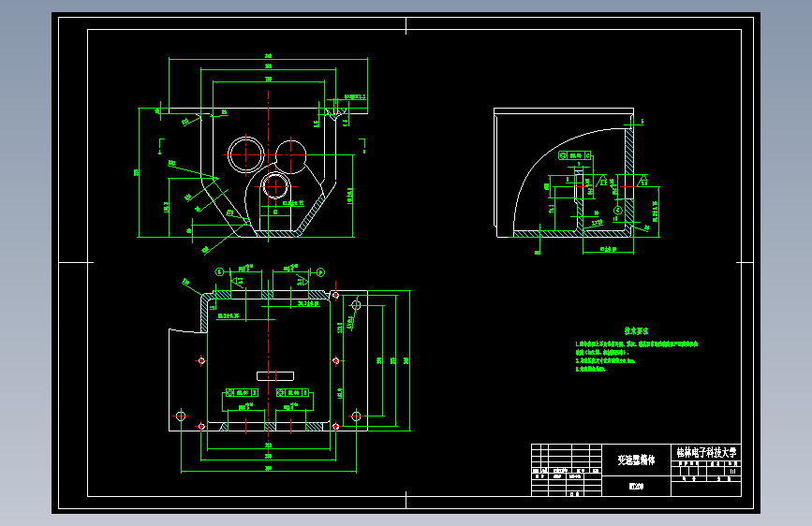
Task: Click the title text 变速器箱体
Action: 636,460
